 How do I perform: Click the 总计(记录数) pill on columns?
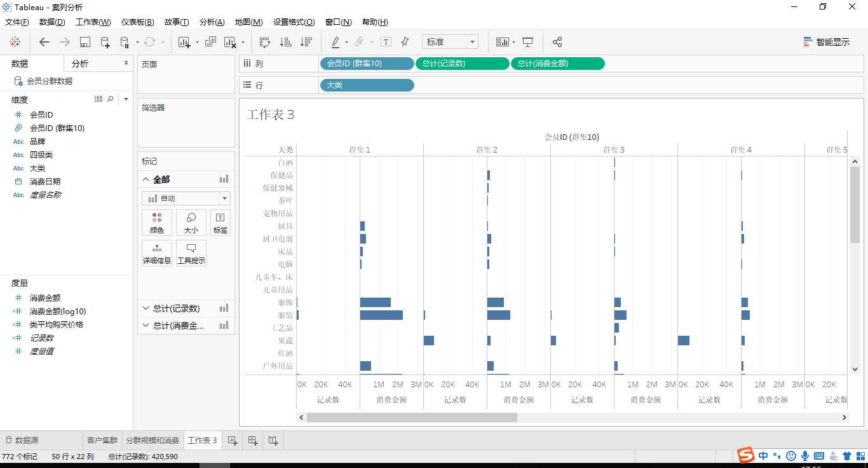(462, 64)
